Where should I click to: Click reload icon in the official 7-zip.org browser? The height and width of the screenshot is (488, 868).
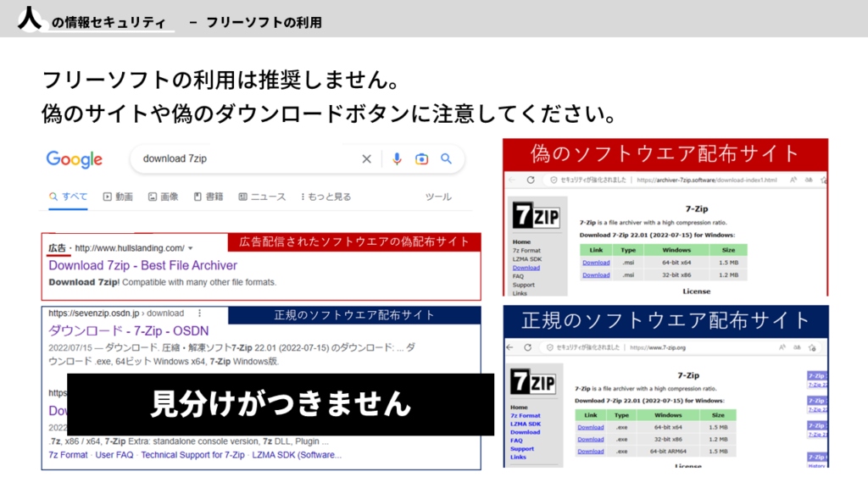[x=527, y=347]
